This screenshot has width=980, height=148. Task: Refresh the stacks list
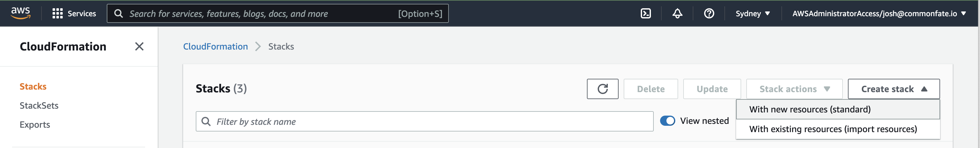603,89
